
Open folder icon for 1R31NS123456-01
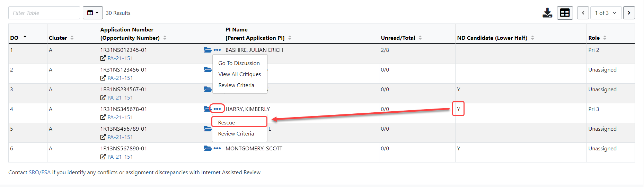(x=208, y=69)
